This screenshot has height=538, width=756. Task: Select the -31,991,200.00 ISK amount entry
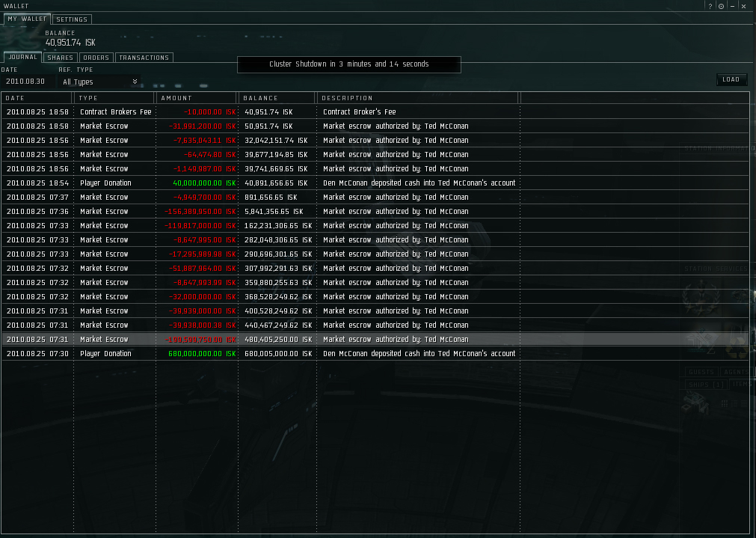tap(203, 126)
